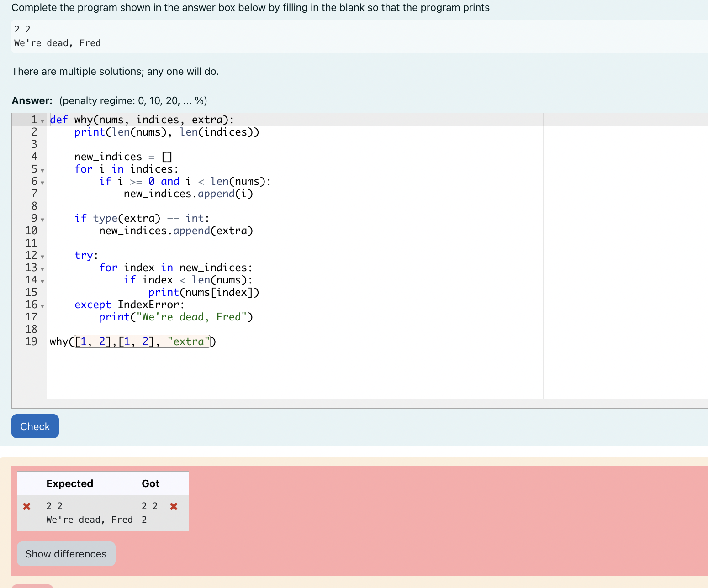
Task: Click the Show differences button
Action: (66, 553)
